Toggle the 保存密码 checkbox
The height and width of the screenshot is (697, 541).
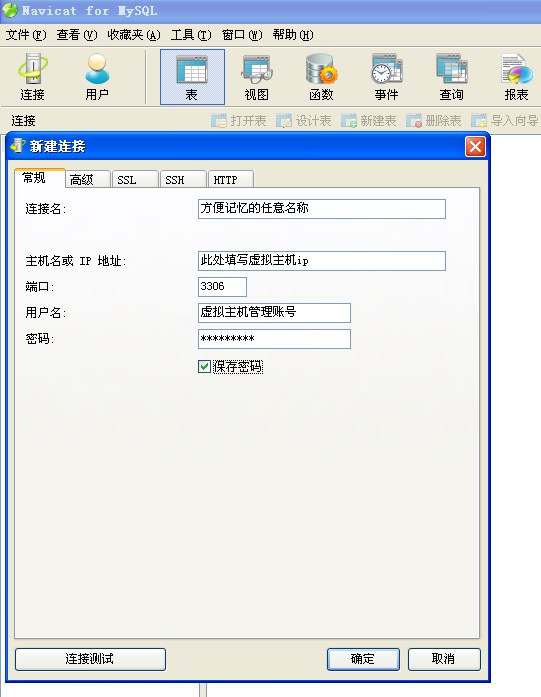(x=204, y=367)
